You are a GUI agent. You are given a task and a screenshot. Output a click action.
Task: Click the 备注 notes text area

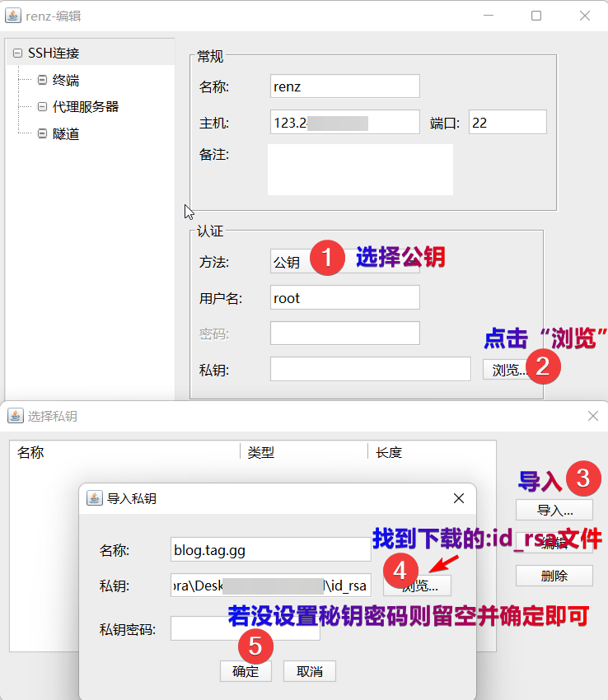[360, 170]
